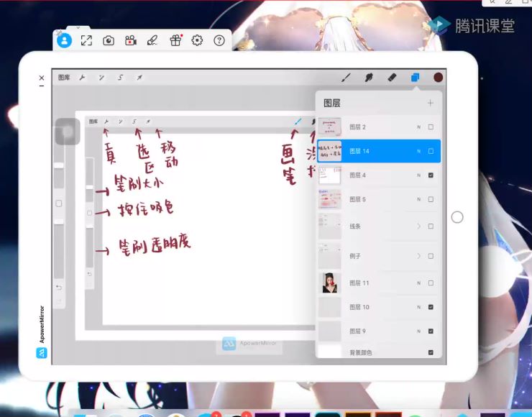Expand the 例子 group chevron

418,256
